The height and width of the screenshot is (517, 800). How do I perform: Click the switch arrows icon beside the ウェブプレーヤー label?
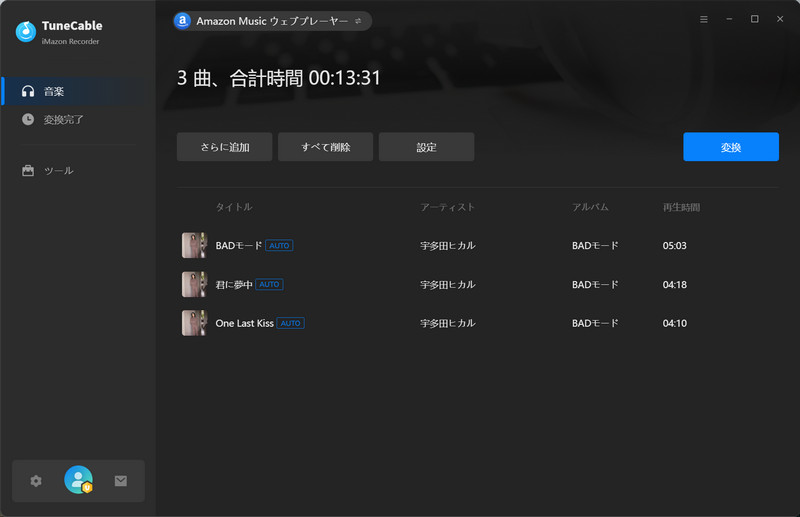coord(358,21)
